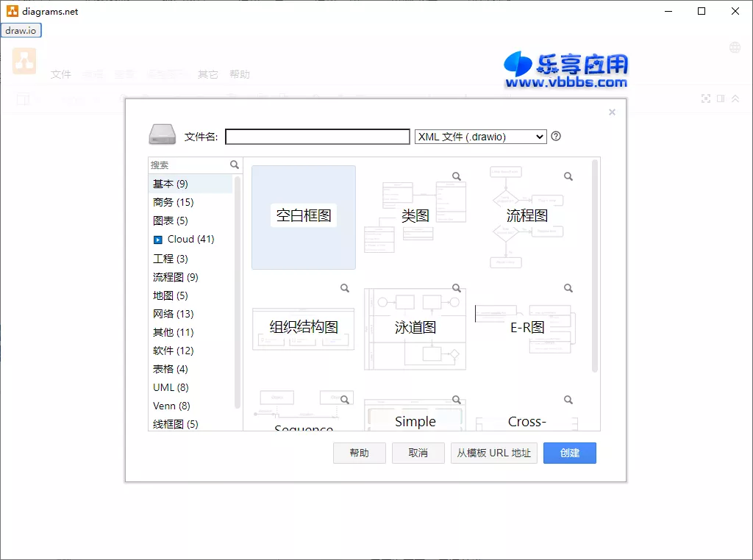This screenshot has height=560, width=753.
Task: Open the XML 文件 (.drawio) format dropdown
Action: (x=480, y=136)
